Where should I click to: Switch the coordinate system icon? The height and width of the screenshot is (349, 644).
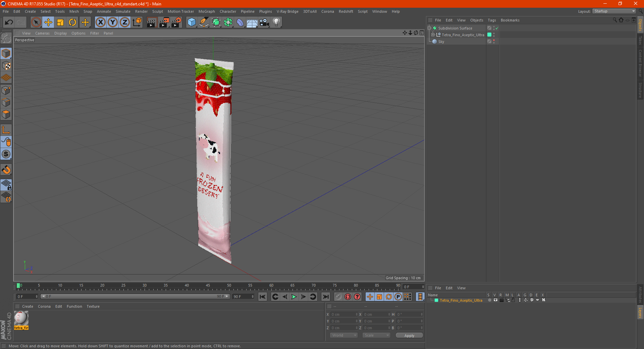pyautogui.click(x=137, y=22)
